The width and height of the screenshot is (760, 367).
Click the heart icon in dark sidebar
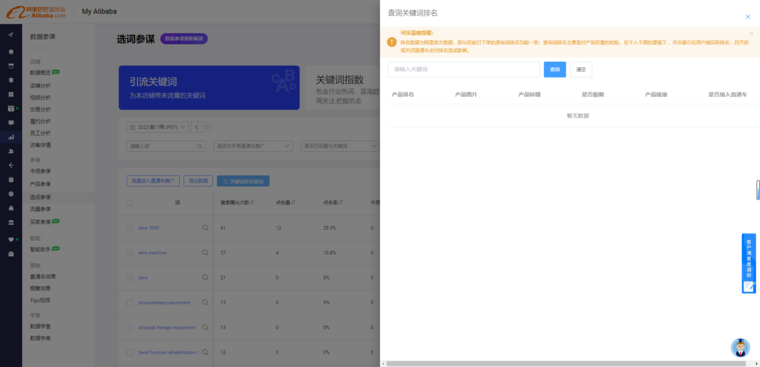coord(11,239)
